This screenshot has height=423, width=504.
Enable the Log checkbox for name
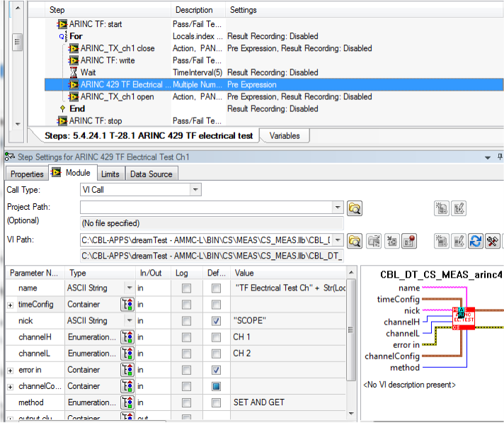(186, 288)
